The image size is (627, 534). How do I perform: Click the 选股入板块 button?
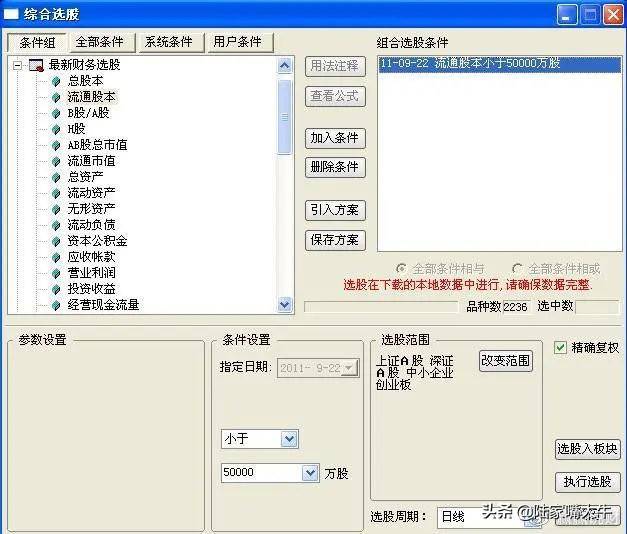pos(587,449)
